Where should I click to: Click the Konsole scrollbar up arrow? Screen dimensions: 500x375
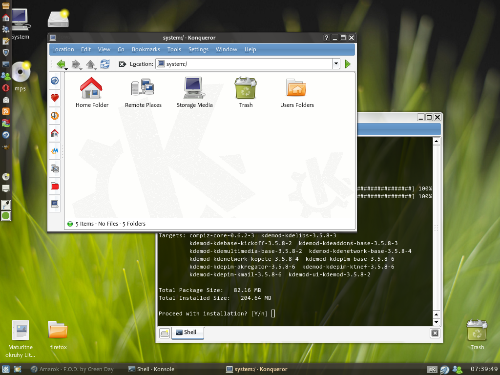click(436, 141)
